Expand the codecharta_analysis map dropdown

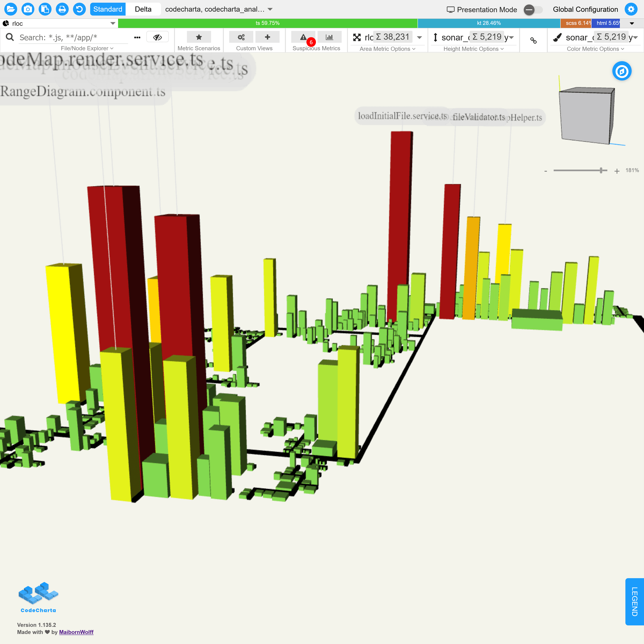point(270,9)
